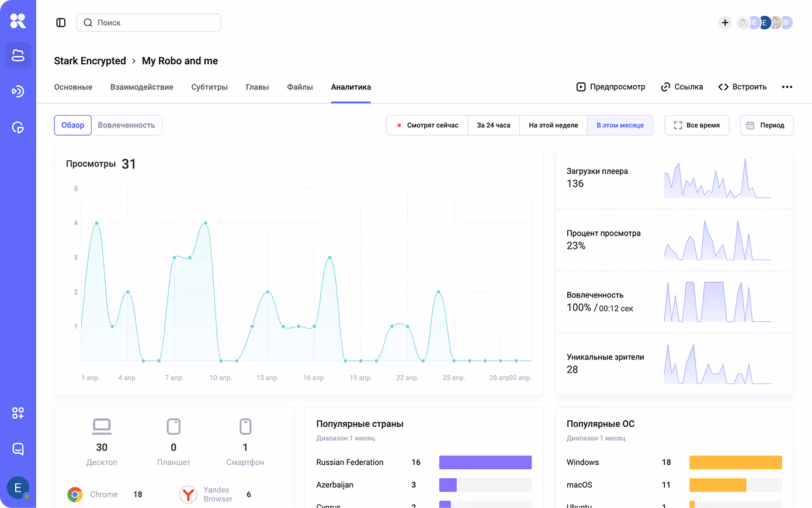Click the Windows row label
The image size is (812, 508).
583,462
